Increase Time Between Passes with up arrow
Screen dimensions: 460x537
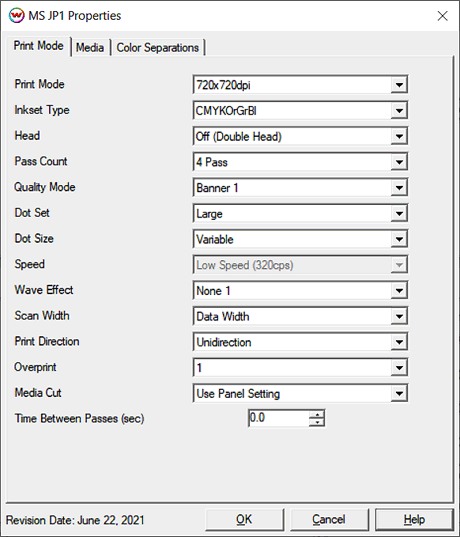[317, 414]
